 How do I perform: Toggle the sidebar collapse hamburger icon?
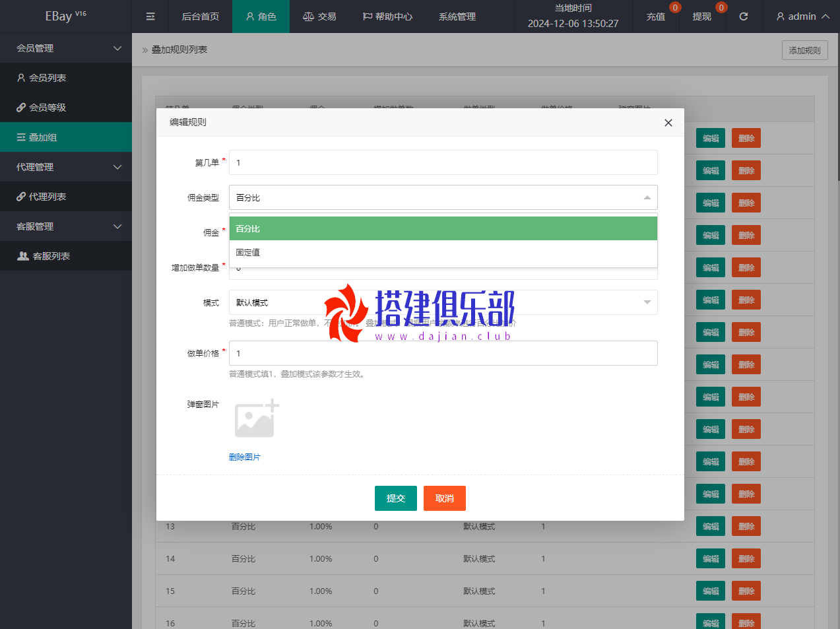point(150,17)
